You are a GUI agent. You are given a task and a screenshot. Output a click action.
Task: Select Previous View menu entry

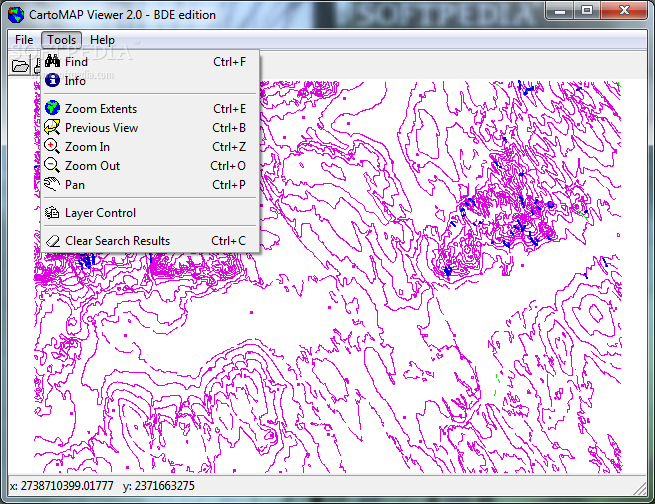tap(150, 127)
